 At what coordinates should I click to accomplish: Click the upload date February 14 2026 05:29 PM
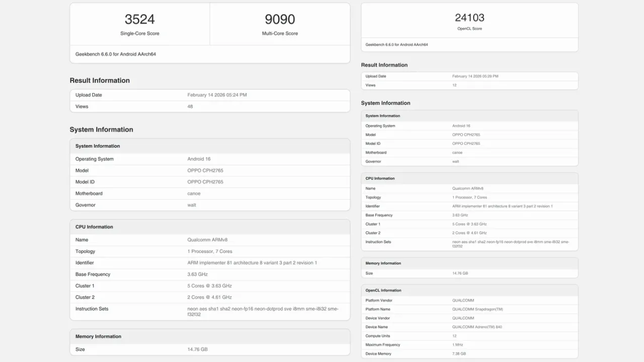click(x=475, y=76)
